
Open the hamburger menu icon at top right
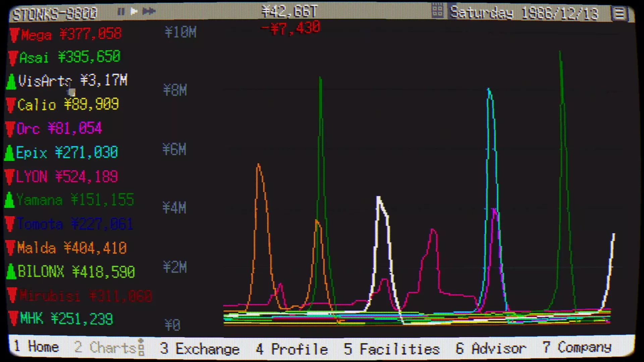[619, 14]
